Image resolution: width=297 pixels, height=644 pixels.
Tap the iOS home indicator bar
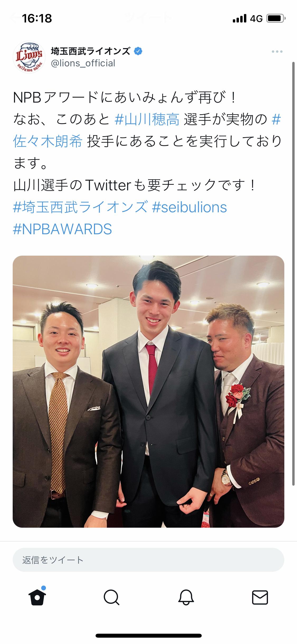coord(148,635)
